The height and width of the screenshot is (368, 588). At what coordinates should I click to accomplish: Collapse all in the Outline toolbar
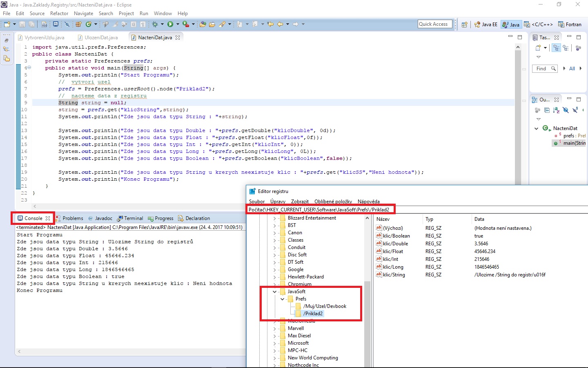click(547, 110)
